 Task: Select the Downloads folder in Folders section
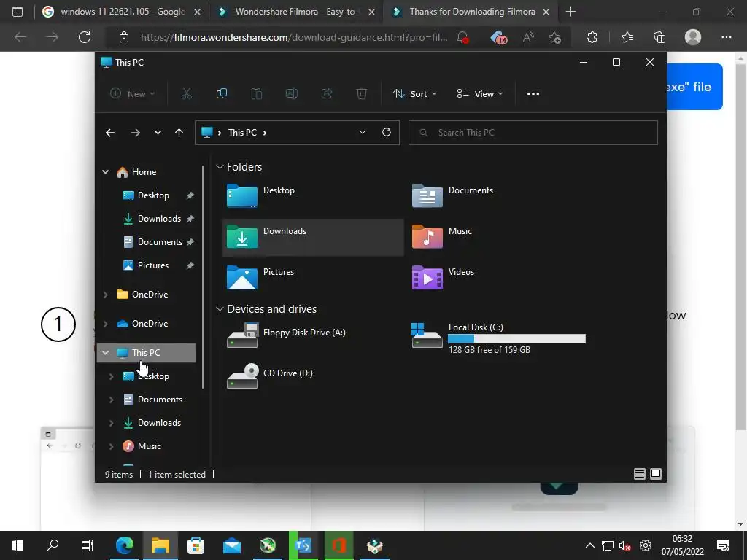[312, 237]
